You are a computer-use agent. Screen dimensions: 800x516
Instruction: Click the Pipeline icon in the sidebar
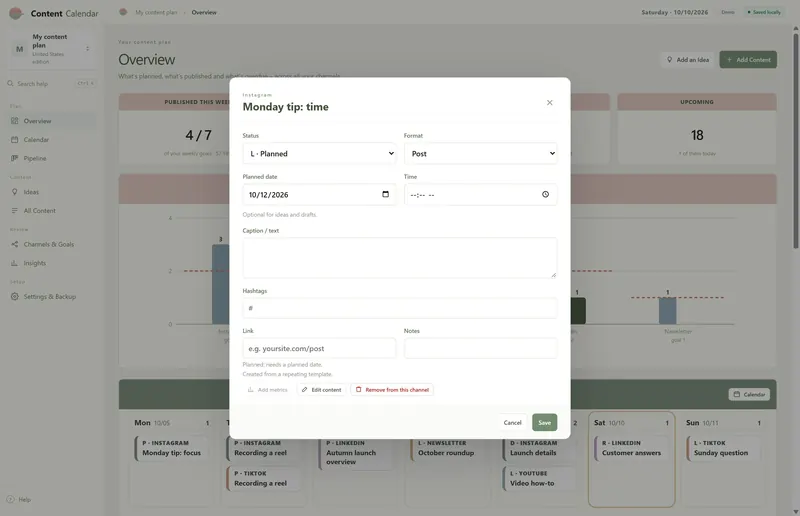(14, 158)
